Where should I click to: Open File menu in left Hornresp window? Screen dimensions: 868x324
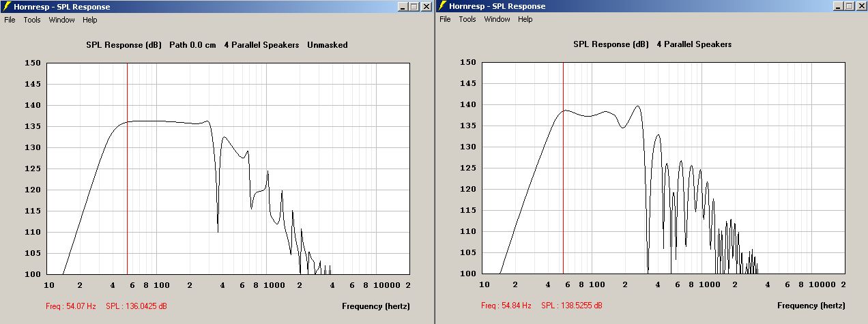point(10,20)
